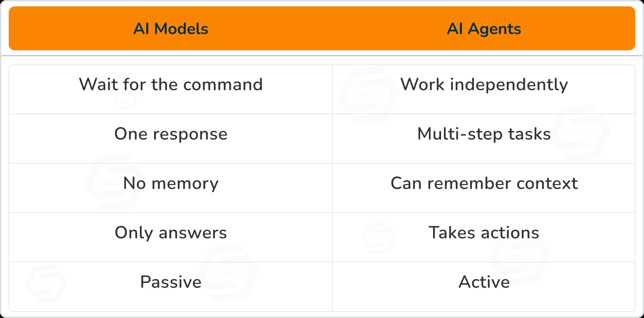Image resolution: width=644 pixels, height=318 pixels.
Task: Click small hexagon watermark left of "Takes actions"
Action: tap(379, 238)
